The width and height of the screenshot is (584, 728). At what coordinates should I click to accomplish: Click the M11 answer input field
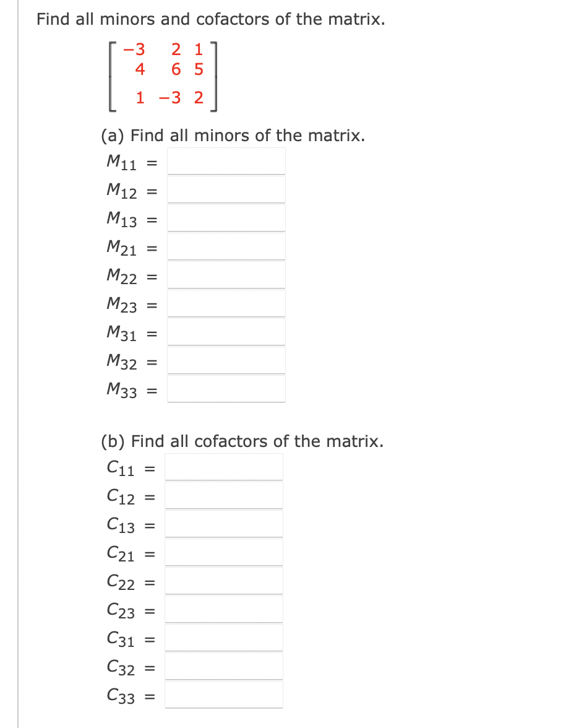[x=226, y=161]
